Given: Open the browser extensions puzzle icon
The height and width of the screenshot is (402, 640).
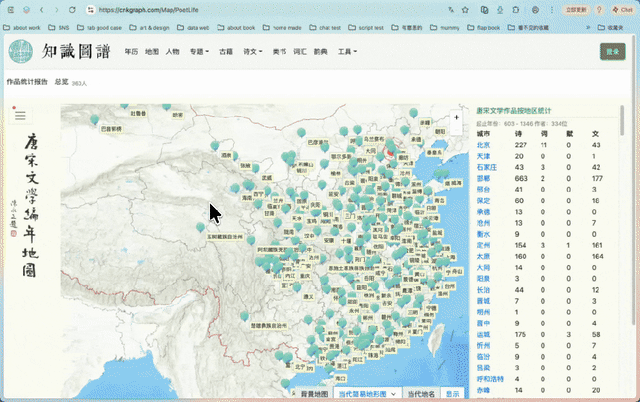Looking at the screenshot, I should (516, 10).
